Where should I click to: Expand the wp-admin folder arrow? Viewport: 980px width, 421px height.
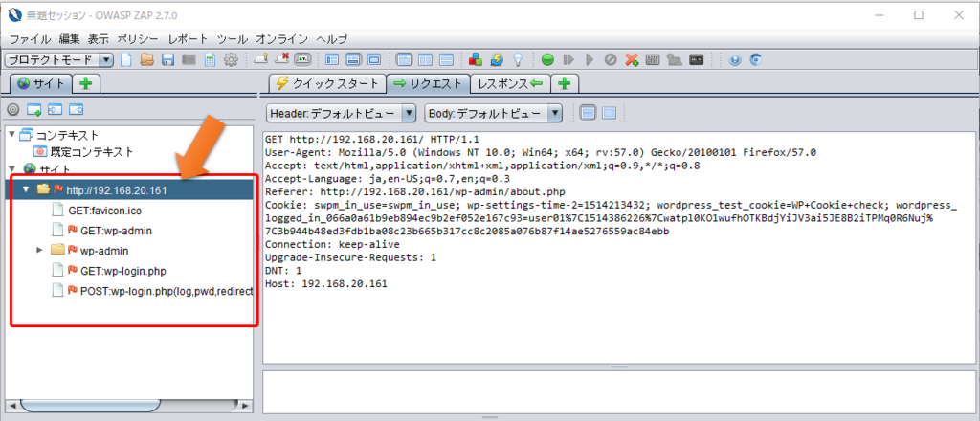(x=39, y=250)
